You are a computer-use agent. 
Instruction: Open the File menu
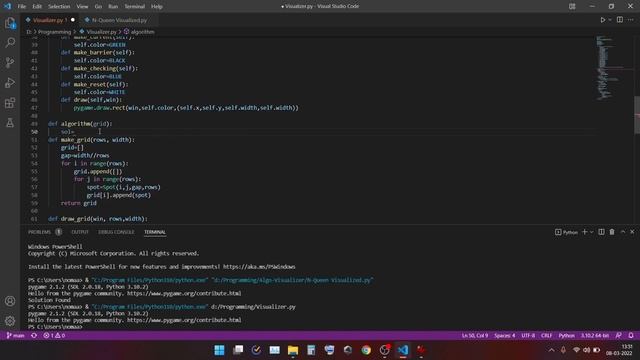(22, 7)
